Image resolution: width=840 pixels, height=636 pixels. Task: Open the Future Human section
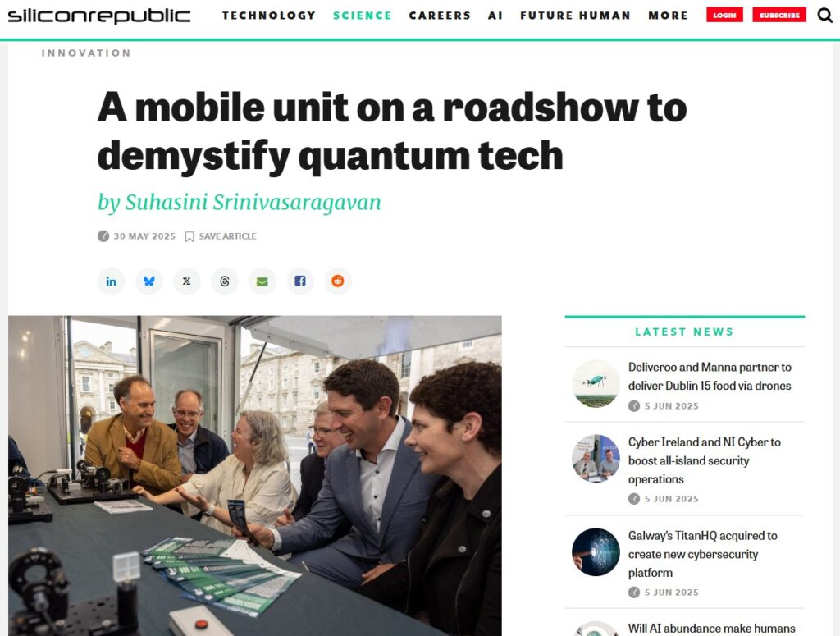[575, 16]
